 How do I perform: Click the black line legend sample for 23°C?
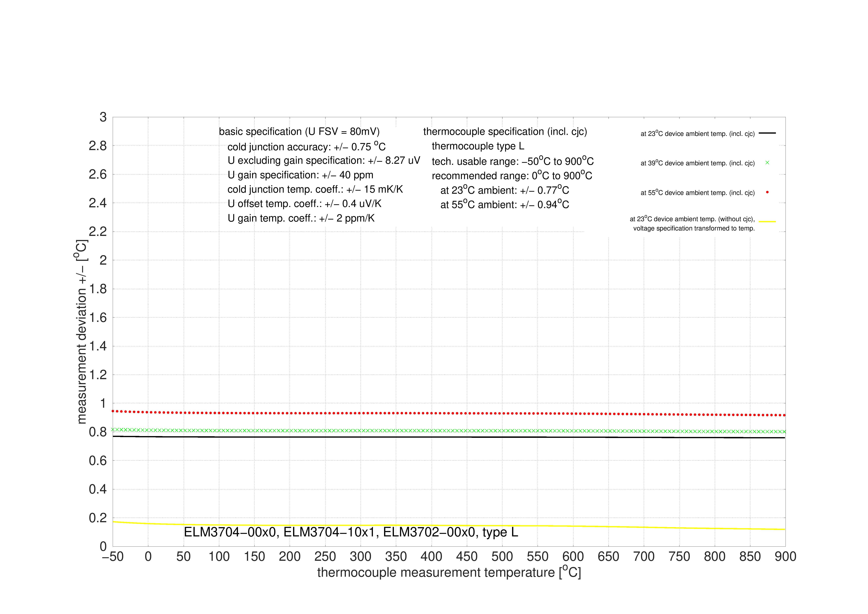coord(767,133)
